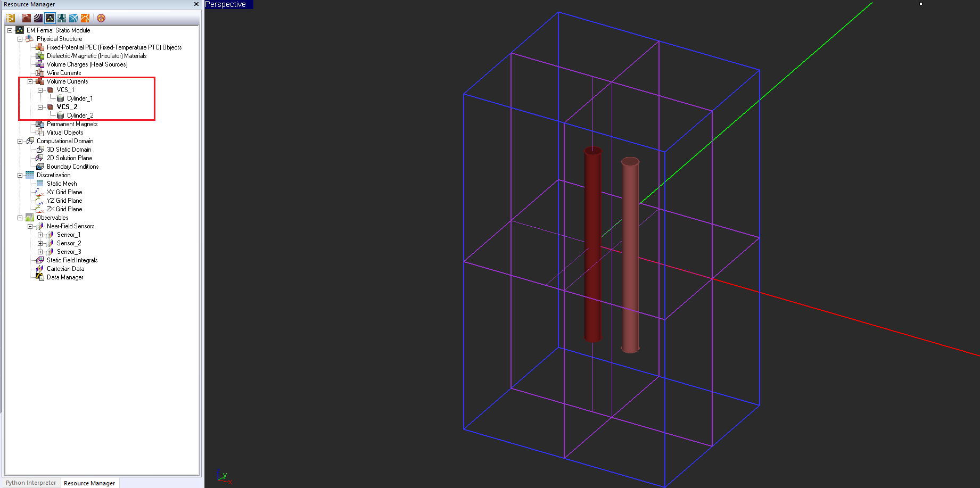Select Sensor_3 label in the tree

69,252
